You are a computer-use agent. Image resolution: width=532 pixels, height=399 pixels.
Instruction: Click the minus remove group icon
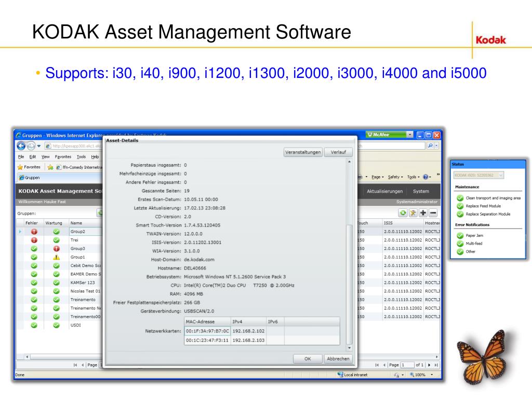tap(433, 212)
